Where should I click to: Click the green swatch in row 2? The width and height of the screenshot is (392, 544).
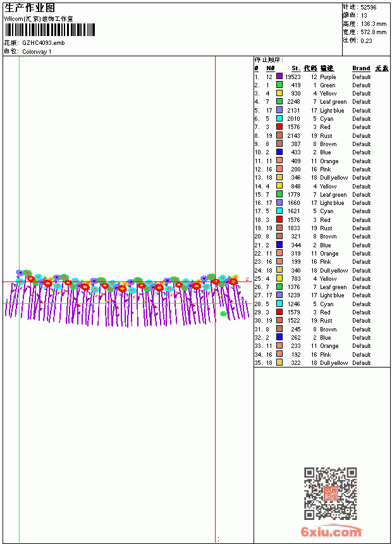279,85
